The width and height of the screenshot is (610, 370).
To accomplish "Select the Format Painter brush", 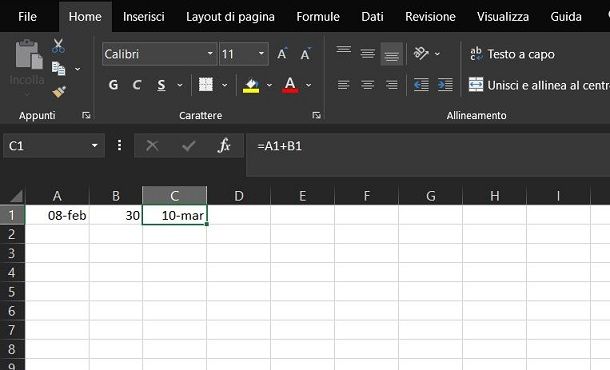I will [59, 92].
